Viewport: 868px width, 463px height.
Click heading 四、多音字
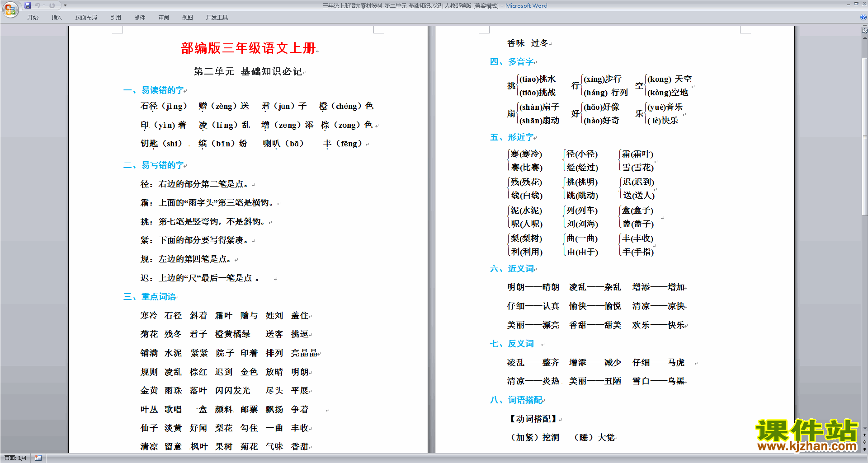pyautogui.click(x=512, y=62)
